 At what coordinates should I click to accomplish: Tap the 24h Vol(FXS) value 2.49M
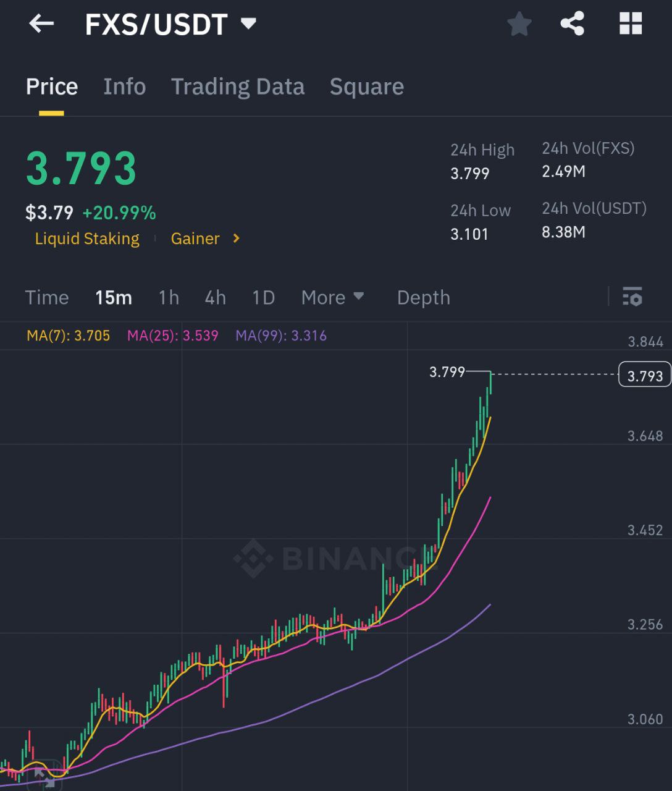click(x=563, y=172)
